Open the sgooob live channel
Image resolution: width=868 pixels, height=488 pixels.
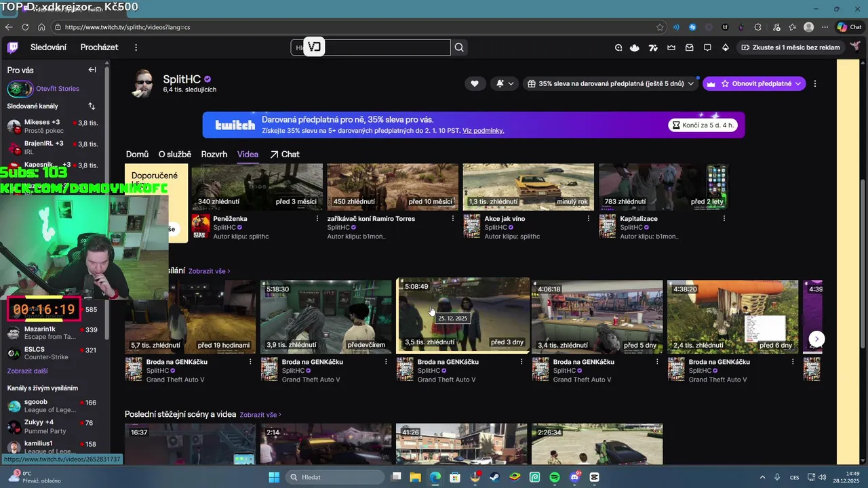(x=54, y=406)
